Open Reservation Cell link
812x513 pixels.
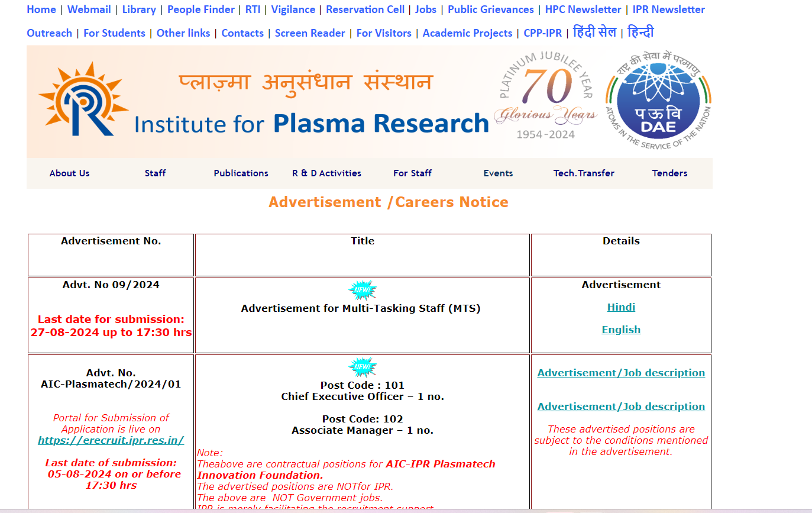click(x=365, y=9)
